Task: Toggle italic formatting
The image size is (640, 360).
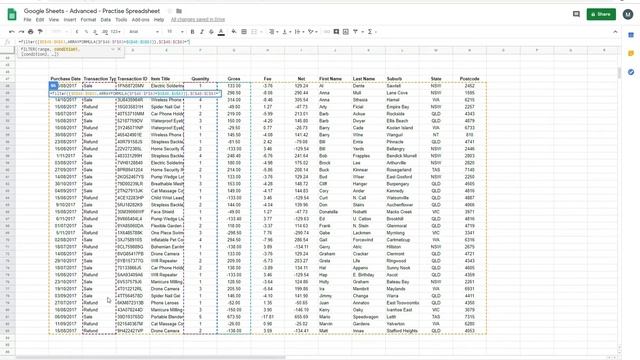Action: [202, 32]
